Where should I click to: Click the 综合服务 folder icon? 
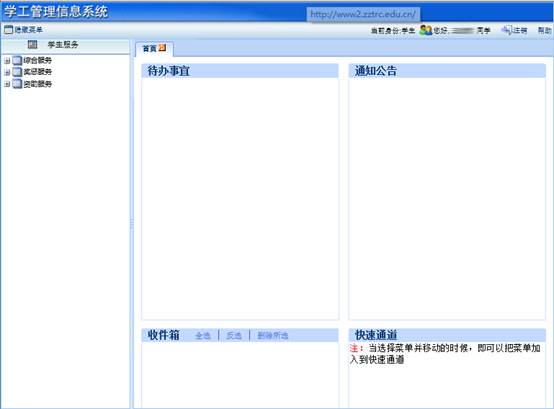click(x=17, y=60)
